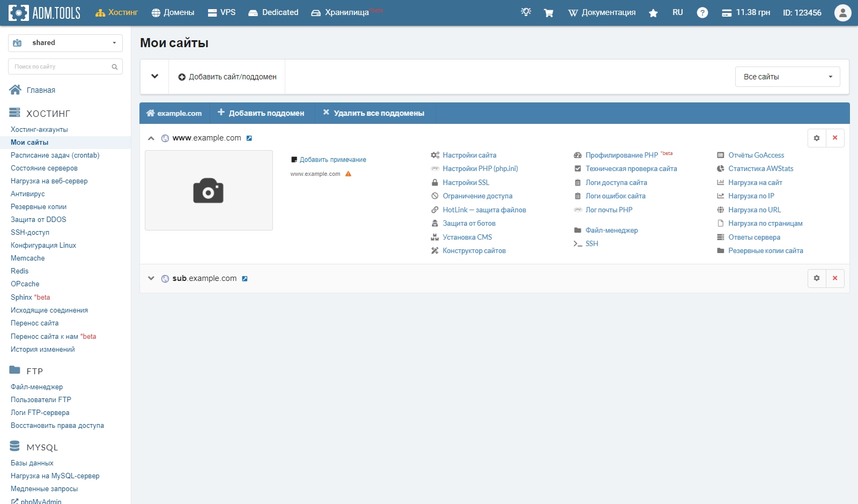Open the help question mark icon
This screenshot has width=858, height=504.
pyautogui.click(x=702, y=13)
